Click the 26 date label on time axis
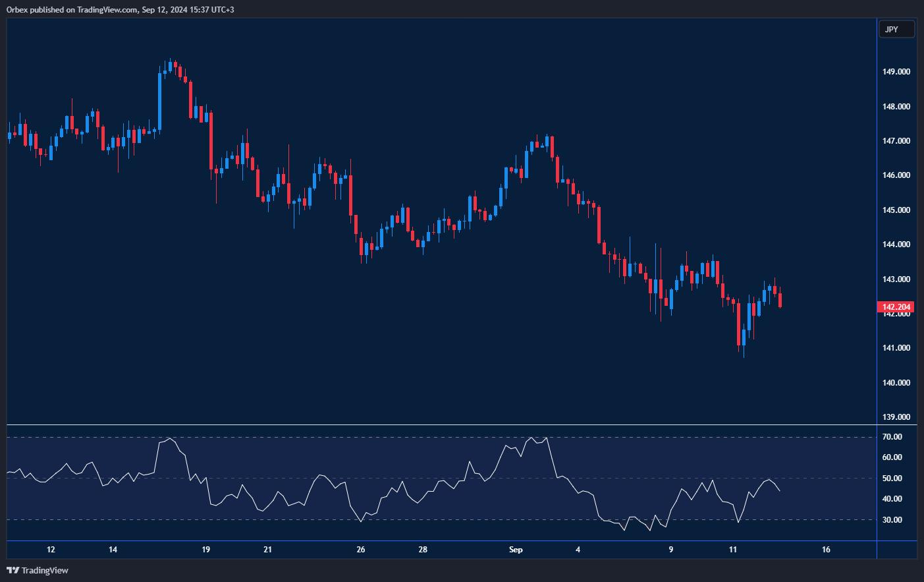Image resolution: width=924 pixels, height=582 pixels. point(361,550)
